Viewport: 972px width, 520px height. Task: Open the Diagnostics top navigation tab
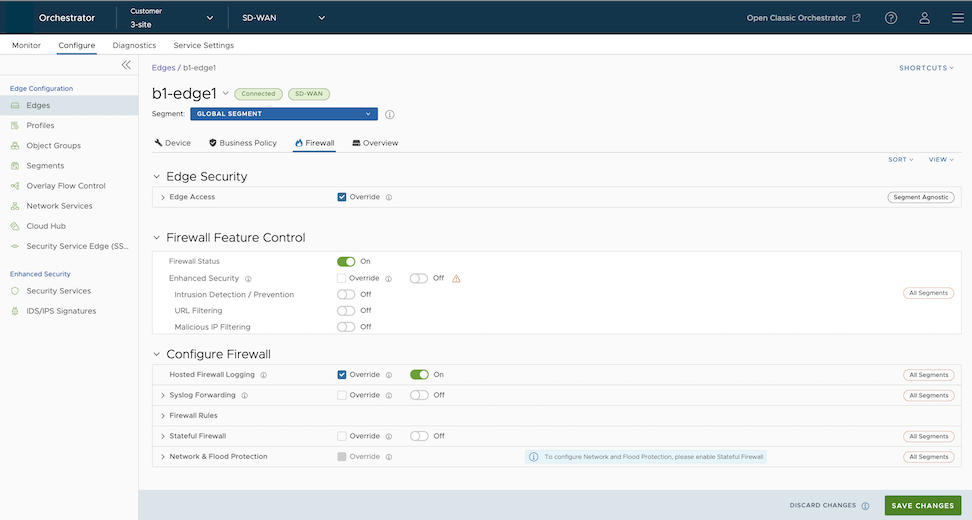(134, 45)
